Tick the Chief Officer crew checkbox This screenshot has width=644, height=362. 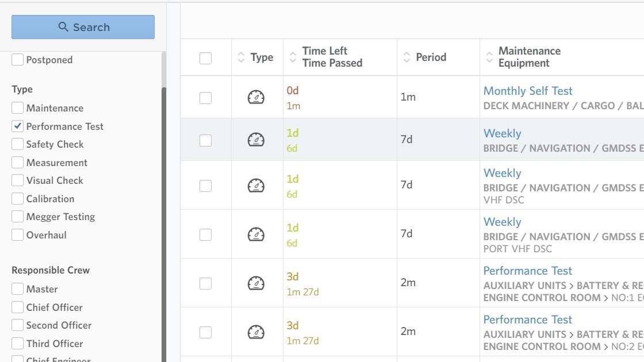[x=18, y=307]
